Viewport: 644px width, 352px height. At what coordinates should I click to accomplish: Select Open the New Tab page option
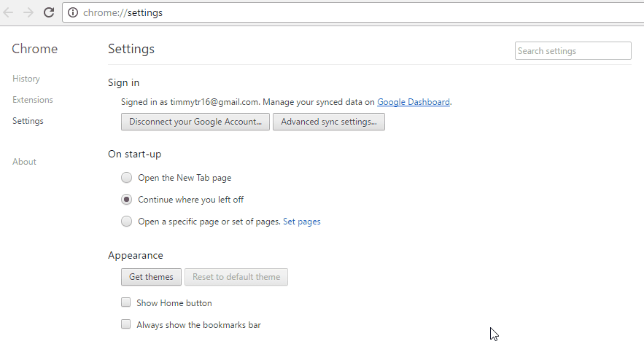pos(126,178)
